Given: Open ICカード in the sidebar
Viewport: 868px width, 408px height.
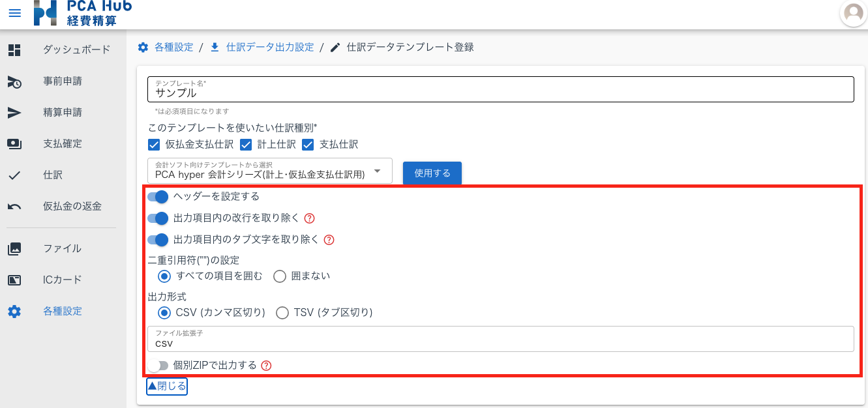Looking at the screenshot, I should click(63, 280).
